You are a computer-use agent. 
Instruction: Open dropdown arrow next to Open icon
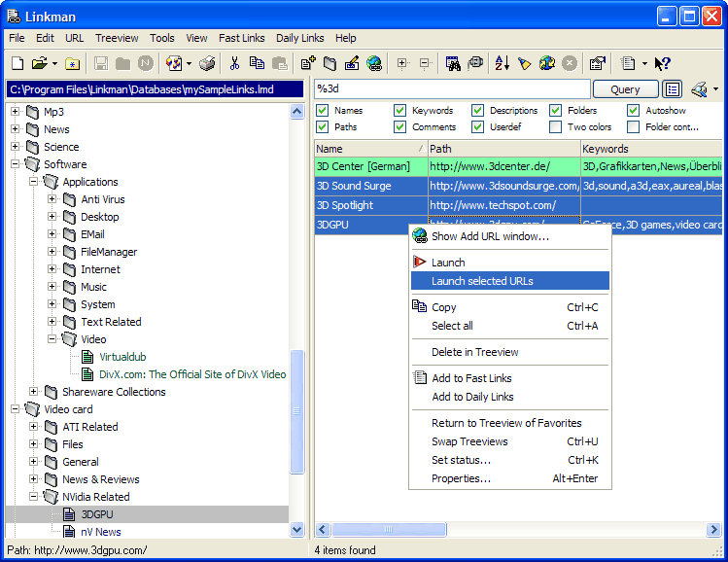tap(54, 63)
